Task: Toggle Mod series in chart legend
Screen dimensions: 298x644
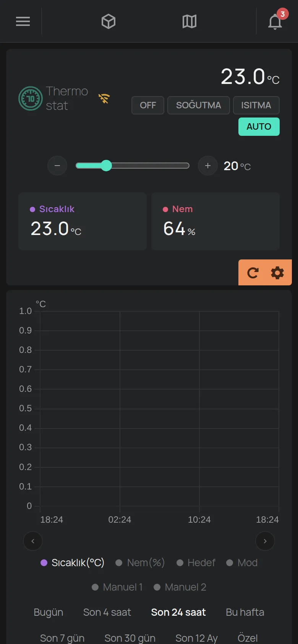Action: click(x=242, y=563)
